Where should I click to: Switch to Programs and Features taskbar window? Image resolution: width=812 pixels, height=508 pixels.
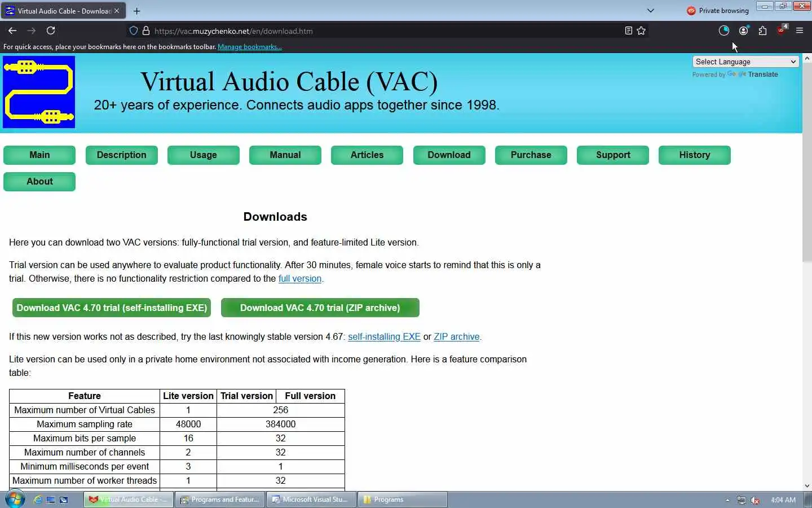pos(220,500)
